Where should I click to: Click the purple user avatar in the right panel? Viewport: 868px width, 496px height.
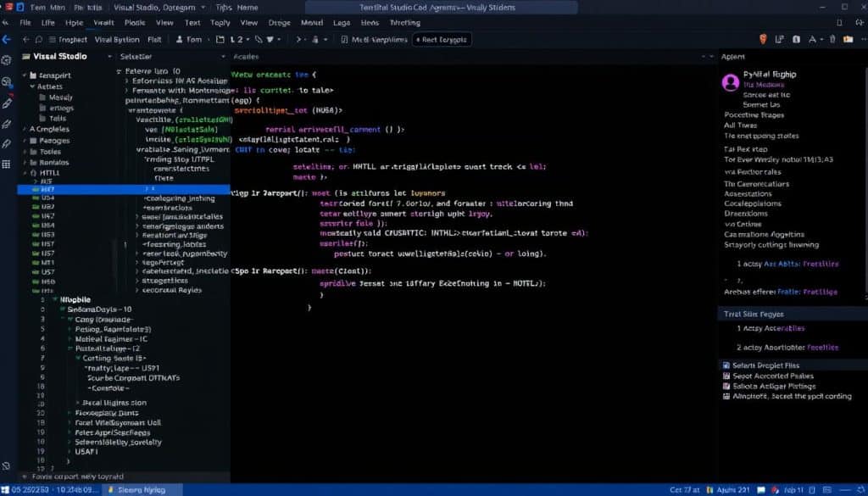coord(731,82)
